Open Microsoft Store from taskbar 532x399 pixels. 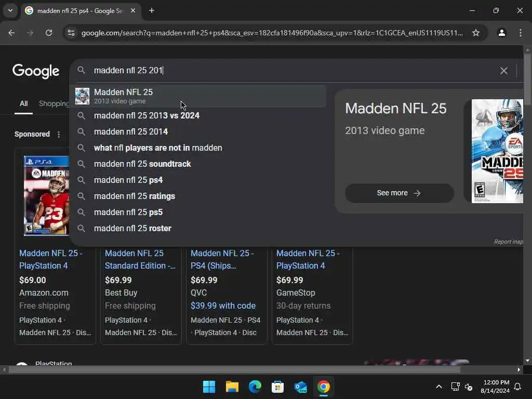point(277,387)
